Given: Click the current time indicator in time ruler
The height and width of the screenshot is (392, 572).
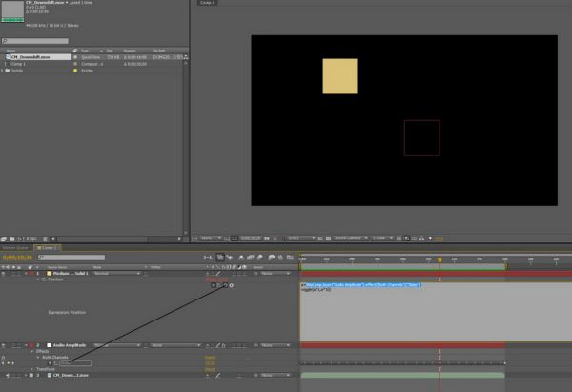Looking at the screenshot, I should (x=439, y=260).
